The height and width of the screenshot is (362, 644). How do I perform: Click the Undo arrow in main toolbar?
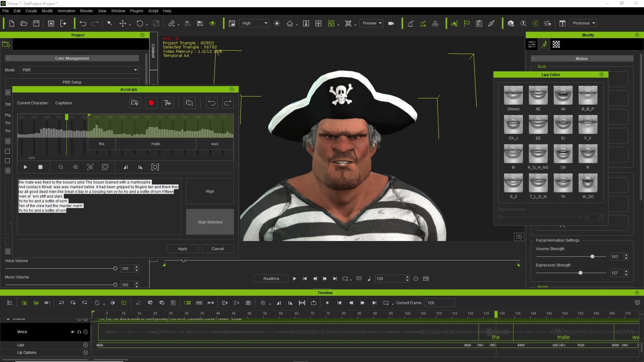[x=83, y=23]
